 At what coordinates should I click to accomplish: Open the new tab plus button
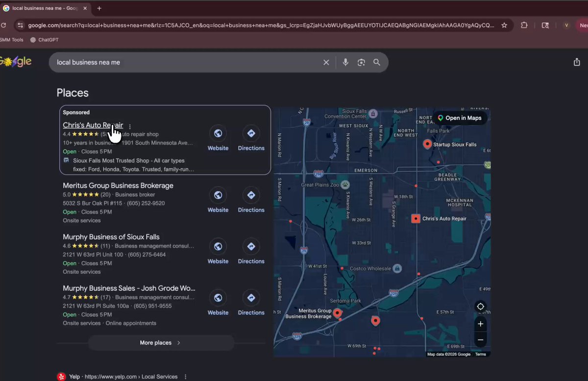click(x=99, y=8)
